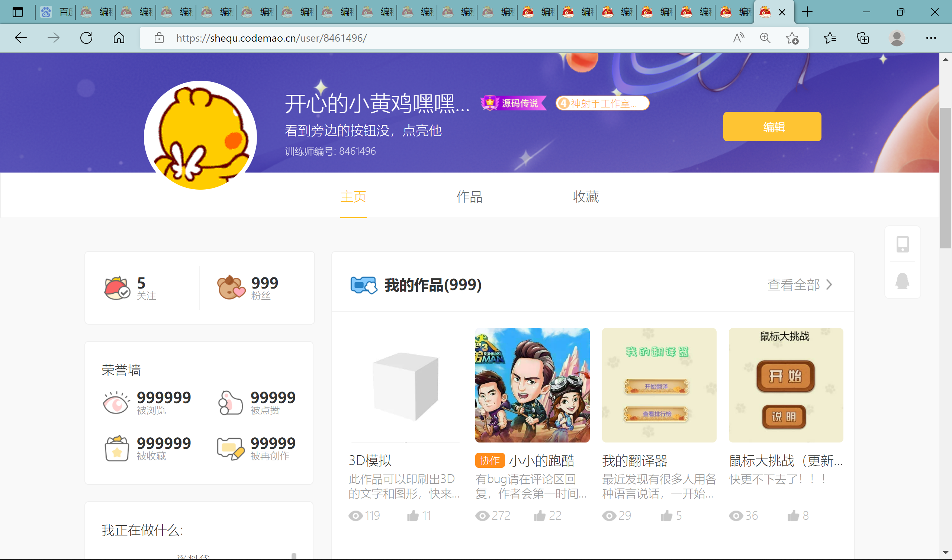Select the 主页 tab
The height and width of the screenshot is (560, 952).
click(353, 197)
